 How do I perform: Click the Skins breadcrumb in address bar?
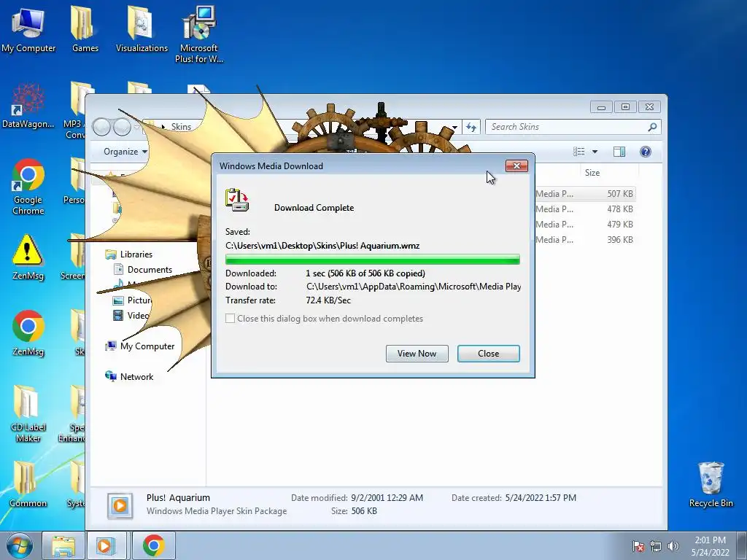pyautogui.click(x=181, y=127)
